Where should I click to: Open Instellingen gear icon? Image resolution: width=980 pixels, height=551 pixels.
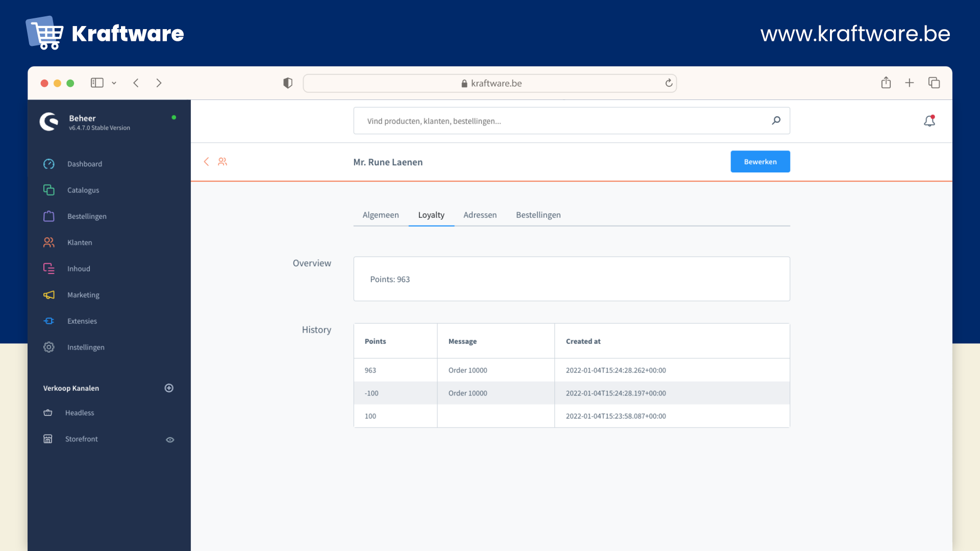(49, 347)
